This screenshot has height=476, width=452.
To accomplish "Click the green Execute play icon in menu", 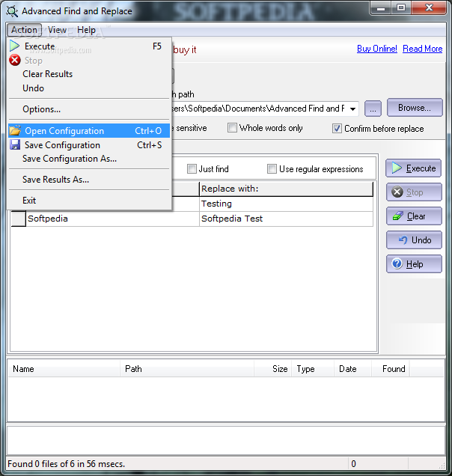I will [x=14, y=46].
